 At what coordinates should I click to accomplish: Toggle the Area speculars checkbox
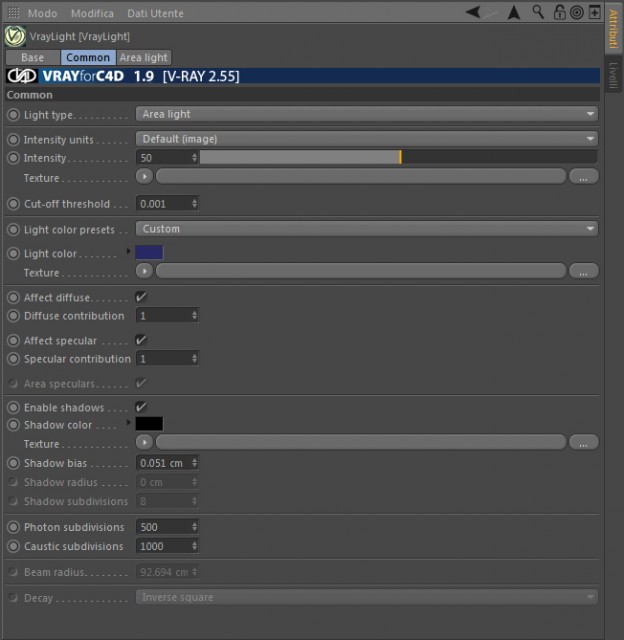(x=141, y=383)
